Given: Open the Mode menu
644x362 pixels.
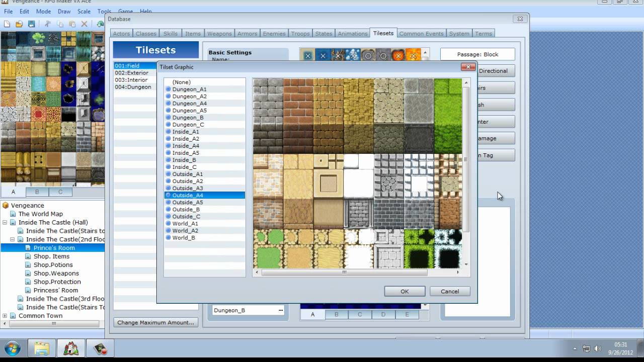Looking at the screenshot, I should pos(43,11).
